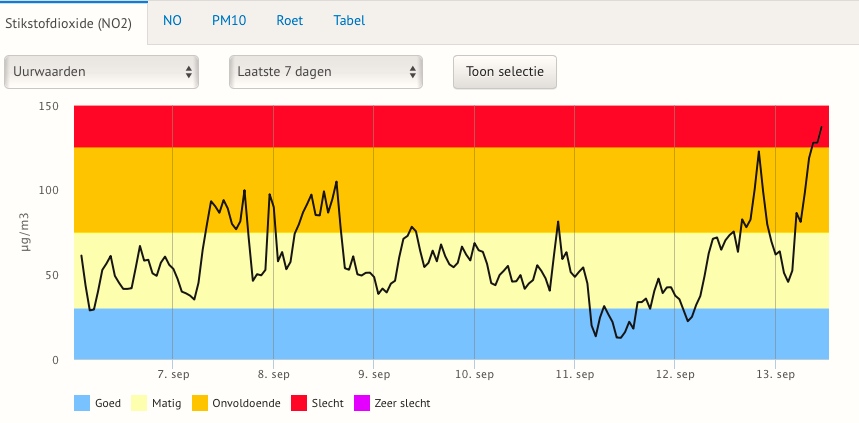Open the Uurwaarden dropdown
Image resolution: width=859 pixels, height=423 pixels.
[x=101, y=72]
